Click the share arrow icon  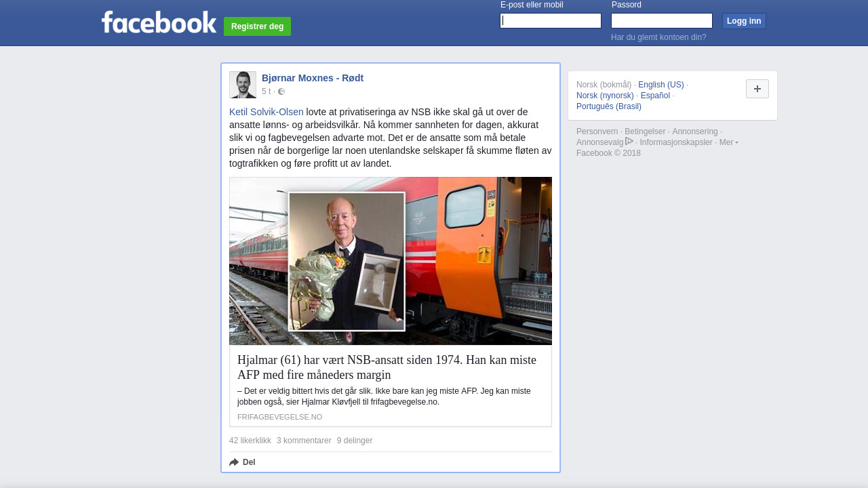click(x=234, y=462)
